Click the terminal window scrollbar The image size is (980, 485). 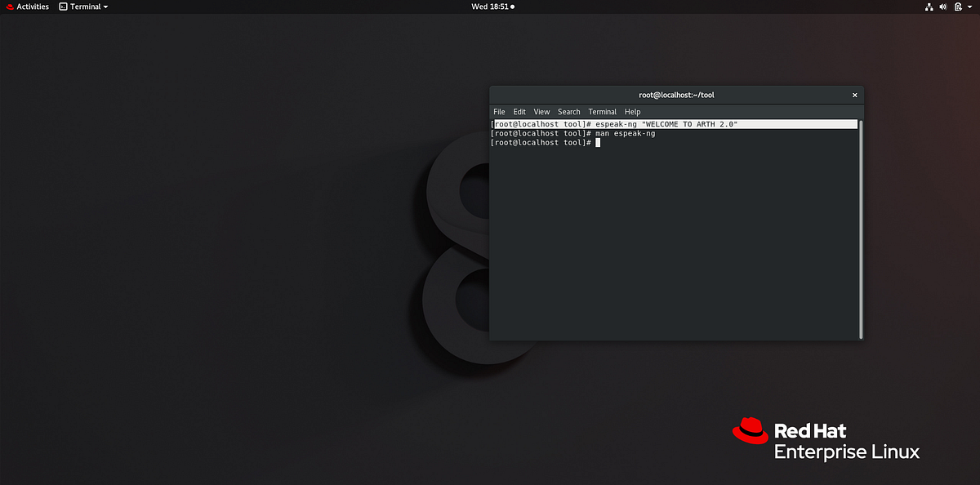click(x=860, y=229)
